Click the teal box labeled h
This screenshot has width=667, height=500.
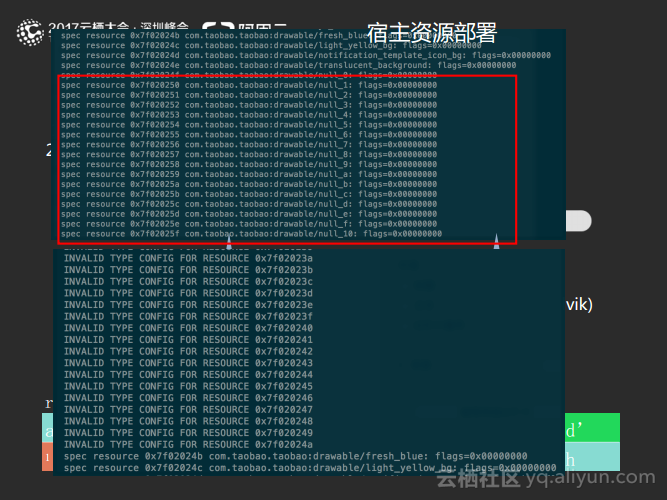click(592, 456)
